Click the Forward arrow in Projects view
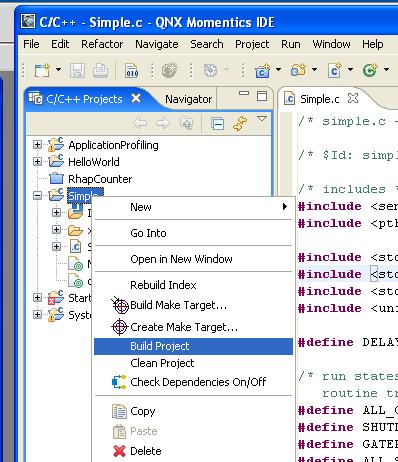 163,124
